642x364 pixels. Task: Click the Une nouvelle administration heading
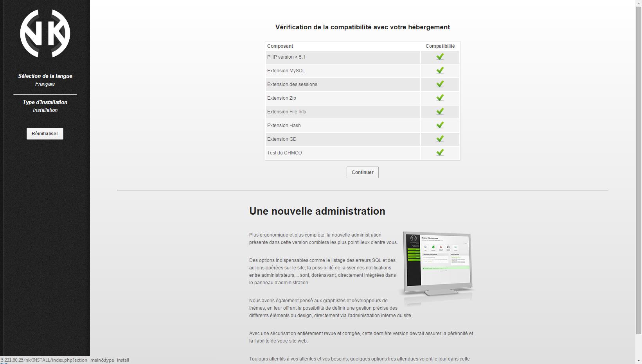[x=317, y=211]
